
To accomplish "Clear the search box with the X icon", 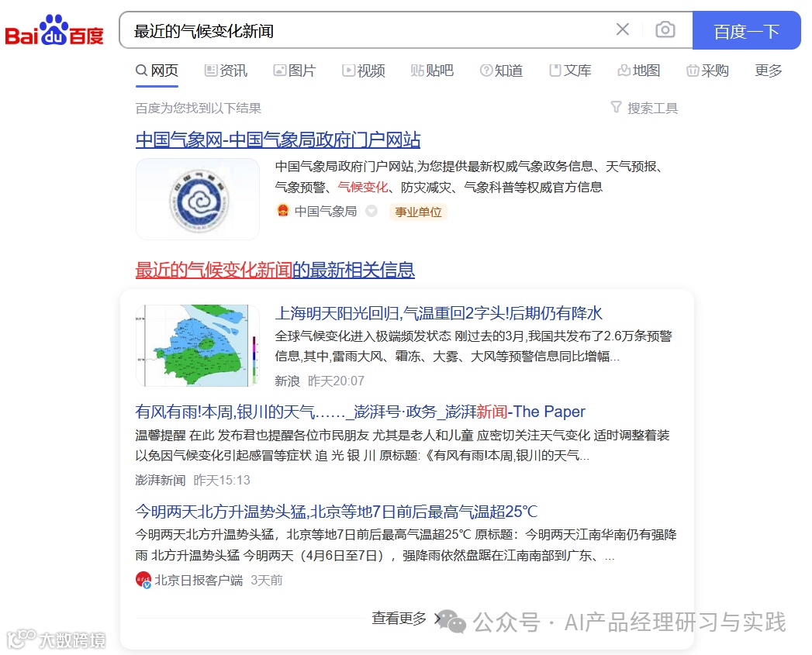I will click(623, 29).
